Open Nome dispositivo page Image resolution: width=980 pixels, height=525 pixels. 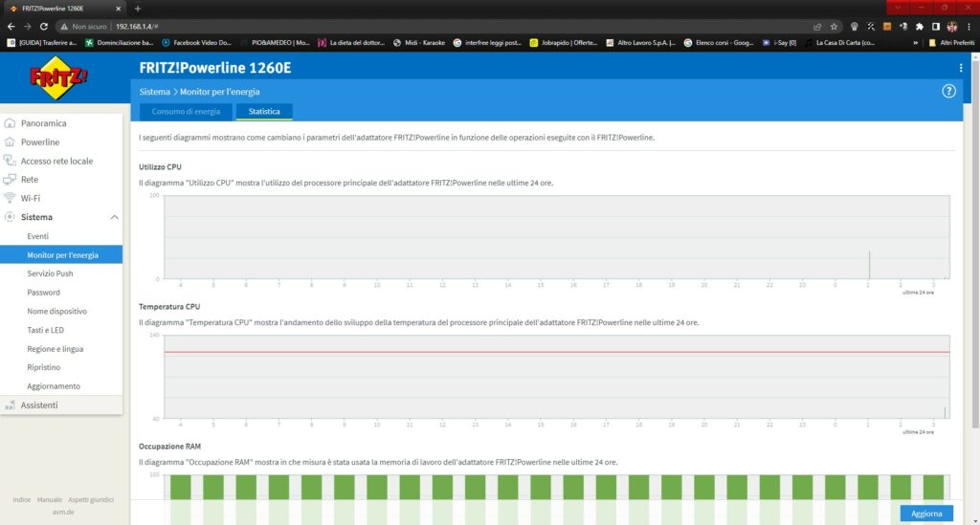pyautogui.click(x=56, y=311)
